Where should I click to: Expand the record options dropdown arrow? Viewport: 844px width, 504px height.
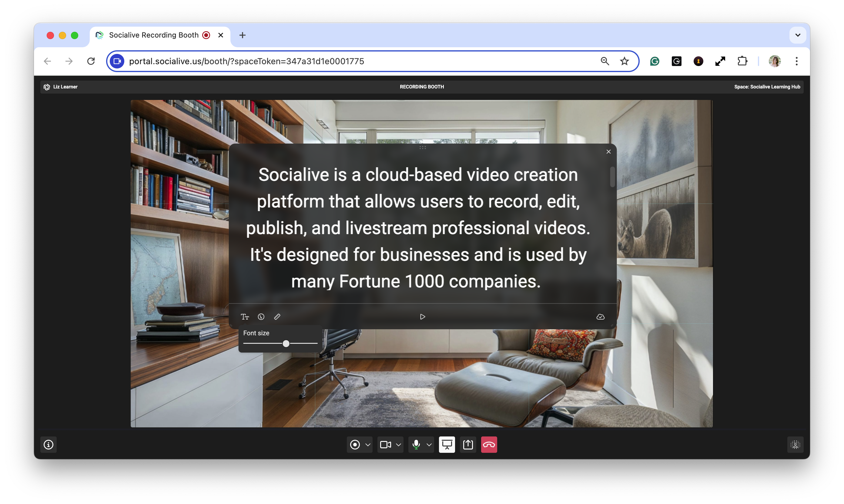pyautogui.click(x=368, y=445)
